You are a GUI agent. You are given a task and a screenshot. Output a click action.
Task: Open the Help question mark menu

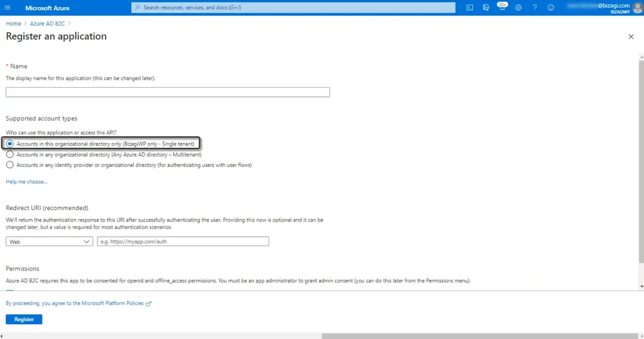(x=535, y=8)
